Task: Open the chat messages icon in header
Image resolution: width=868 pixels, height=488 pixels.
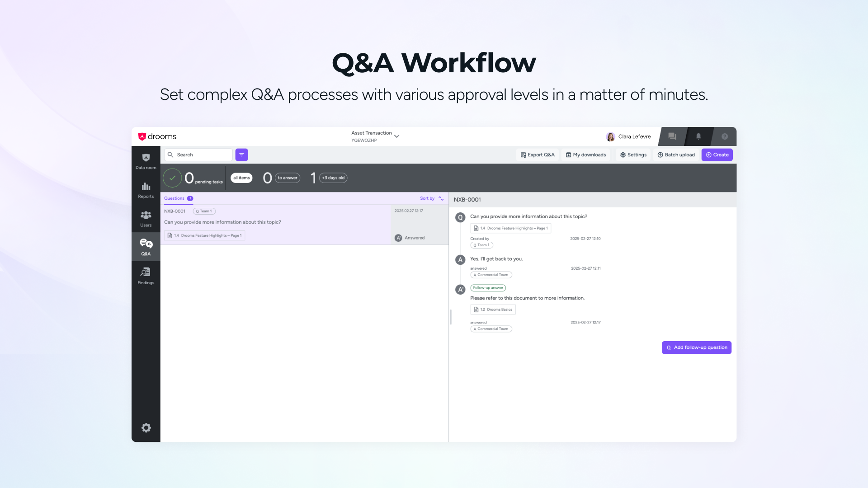Action: coord(672,136)
